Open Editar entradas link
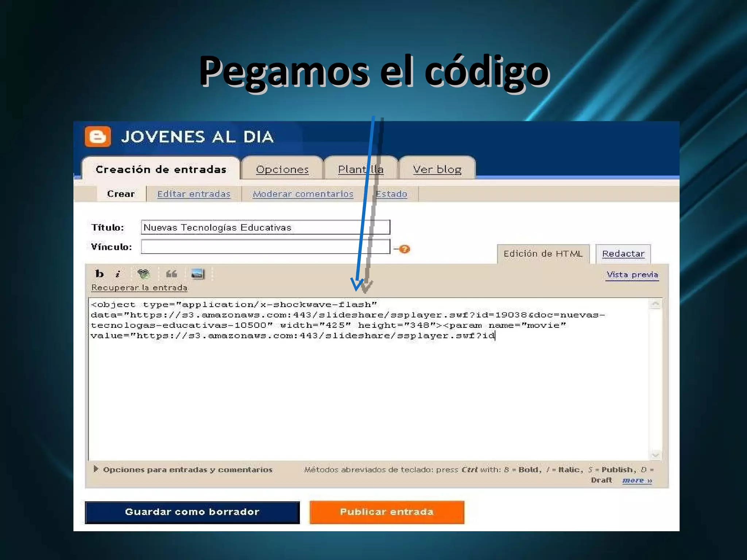The height and width of the screenshot is (560, 747). click(x=194, y=194)
